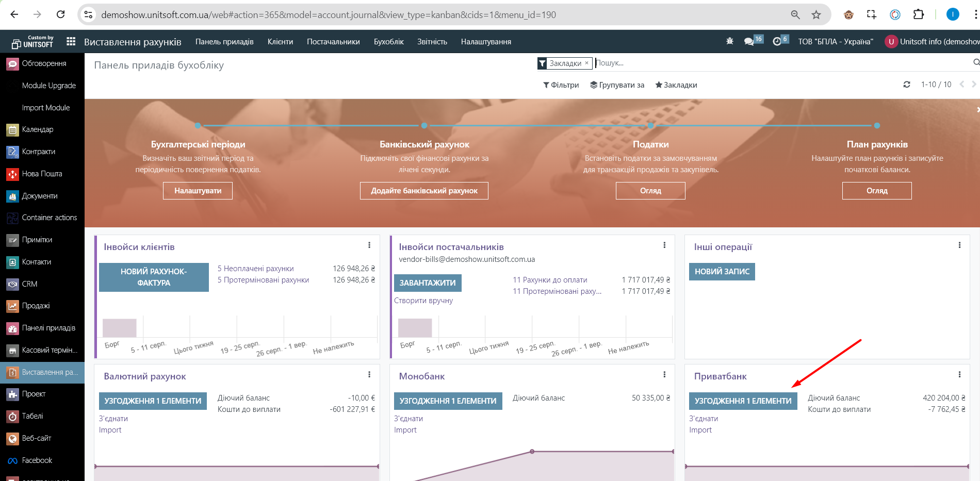This screenshot has height=481, width=980.
Task: Open Нова Пошта in the sidebar
Action: [x=42, y=174]
